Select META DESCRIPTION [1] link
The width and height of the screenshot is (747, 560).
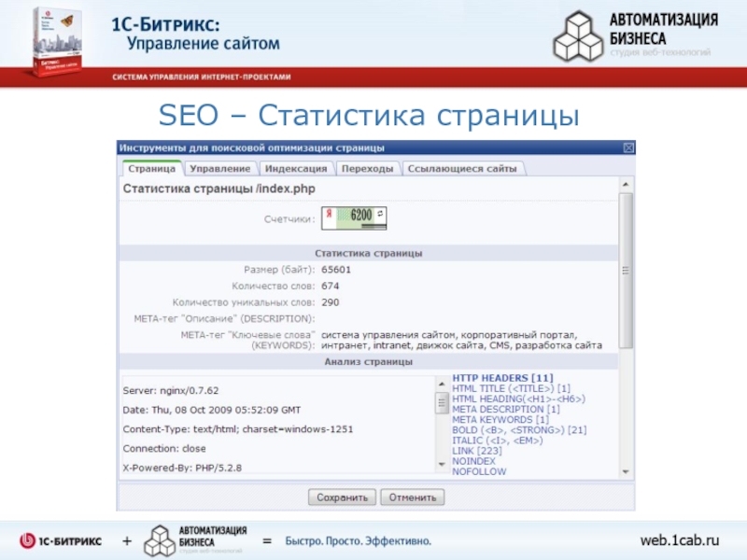(x=505, y=409)
